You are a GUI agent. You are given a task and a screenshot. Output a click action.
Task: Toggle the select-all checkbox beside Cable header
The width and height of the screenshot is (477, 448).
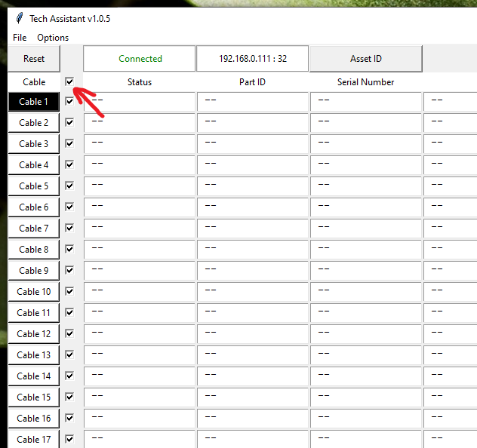(70, 81)
